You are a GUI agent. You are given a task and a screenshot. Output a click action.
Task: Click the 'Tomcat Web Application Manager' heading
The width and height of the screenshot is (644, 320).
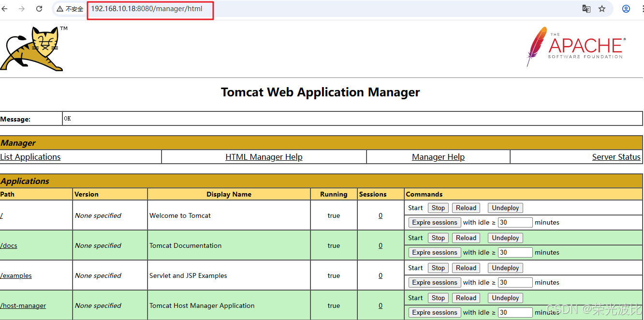click(321, 92)
